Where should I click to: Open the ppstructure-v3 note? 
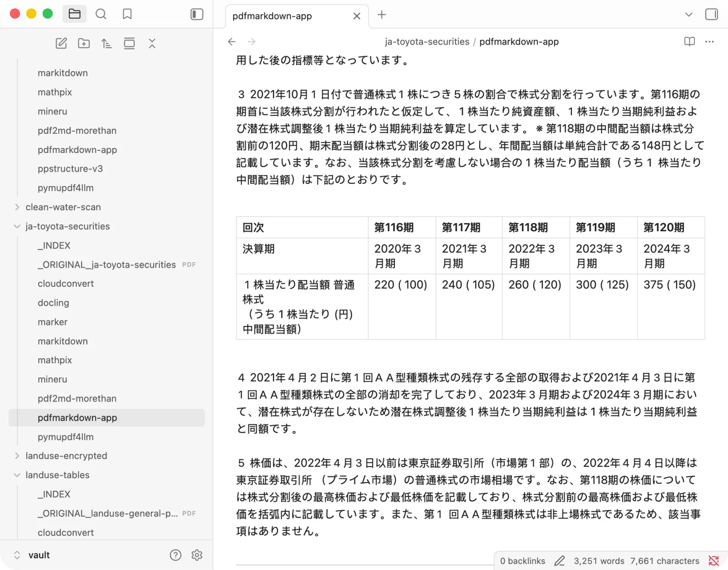pos(70,168)
